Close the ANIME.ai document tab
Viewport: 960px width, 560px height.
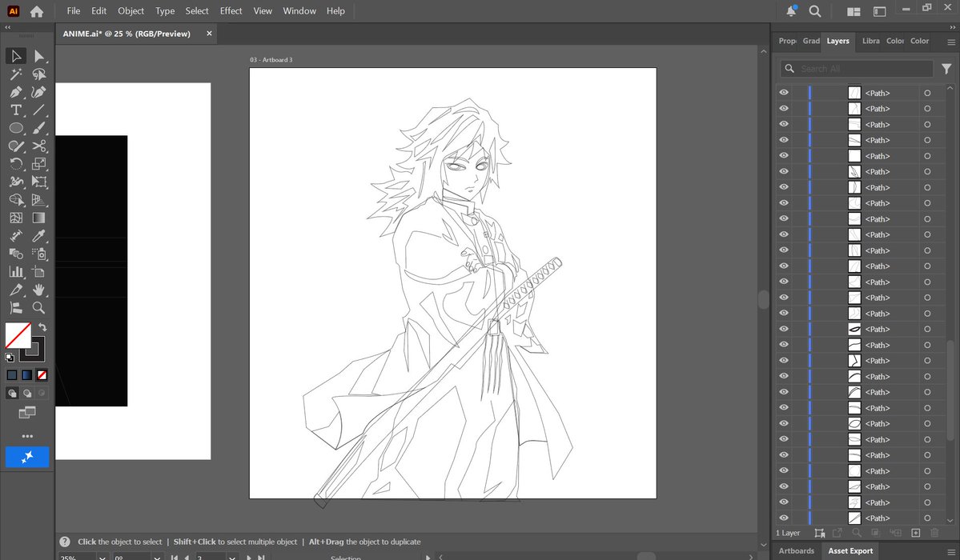(x=209, y=34)
